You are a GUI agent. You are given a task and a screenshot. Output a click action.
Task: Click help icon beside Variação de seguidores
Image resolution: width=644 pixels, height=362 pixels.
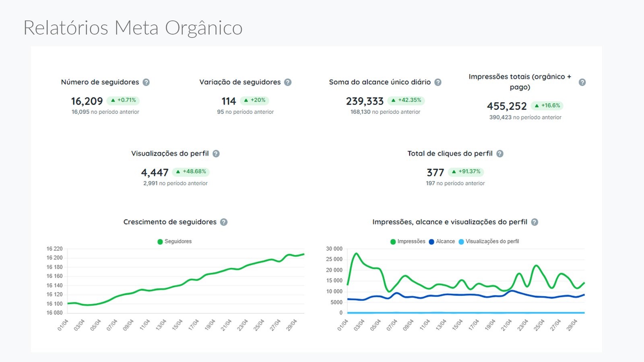[288, 82]
